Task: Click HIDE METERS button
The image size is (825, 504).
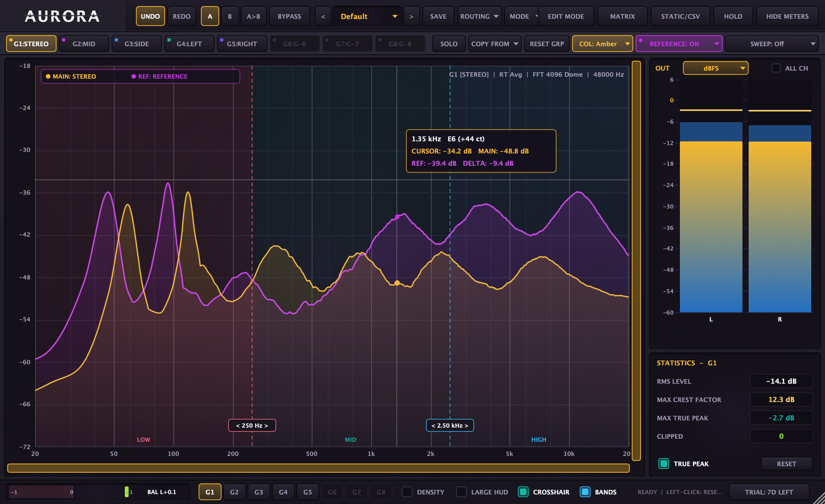Action: (x=787, y=16)
